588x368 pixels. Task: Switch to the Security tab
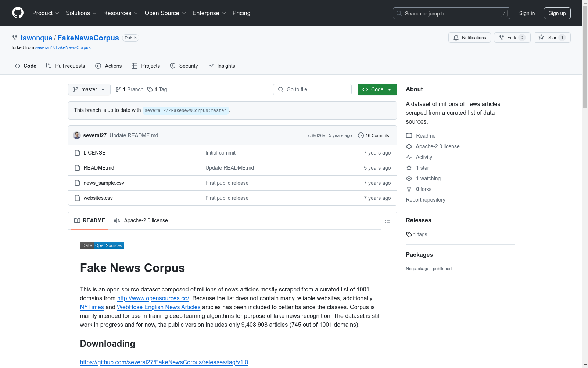[x=184, y=66]
